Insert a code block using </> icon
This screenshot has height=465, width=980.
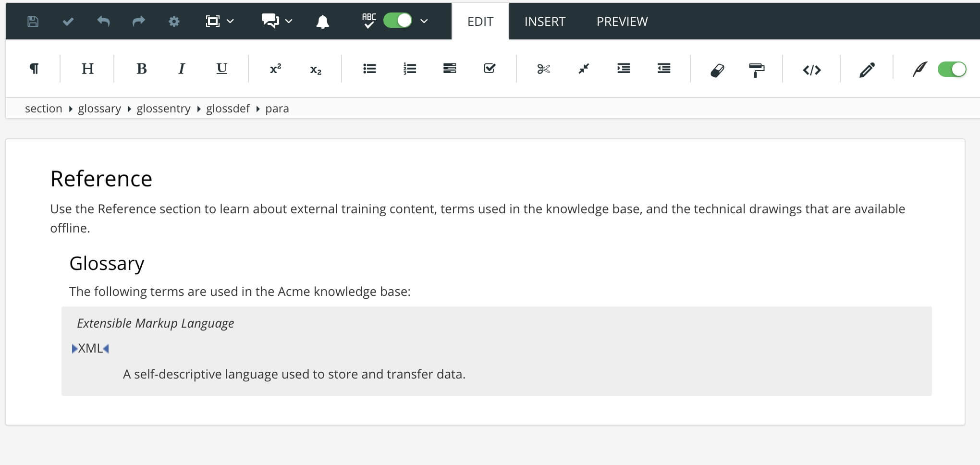coord(811,69)
